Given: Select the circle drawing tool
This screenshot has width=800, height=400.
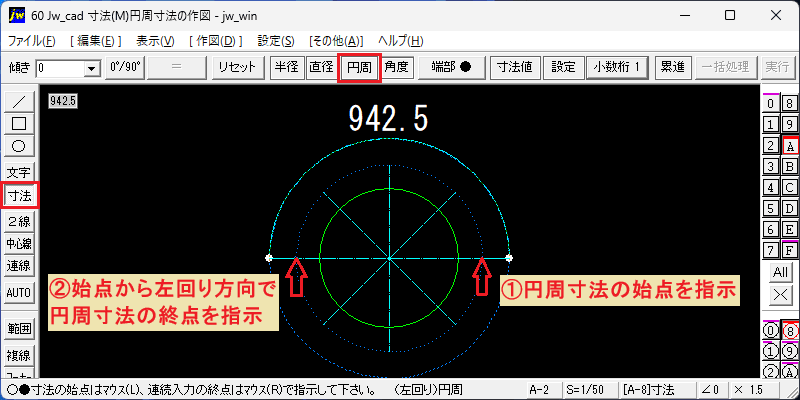Looking at the screenshot, I should [x=19, y=146].
